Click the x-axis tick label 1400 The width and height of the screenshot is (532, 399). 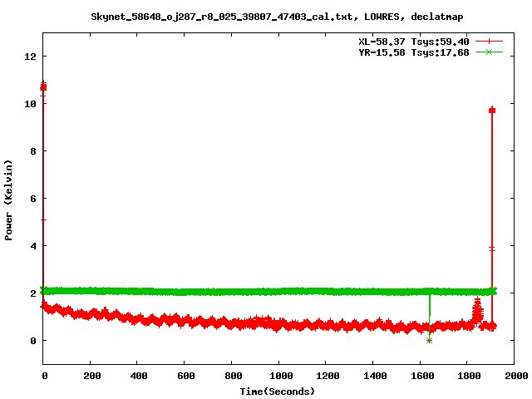tap(375, 376)
